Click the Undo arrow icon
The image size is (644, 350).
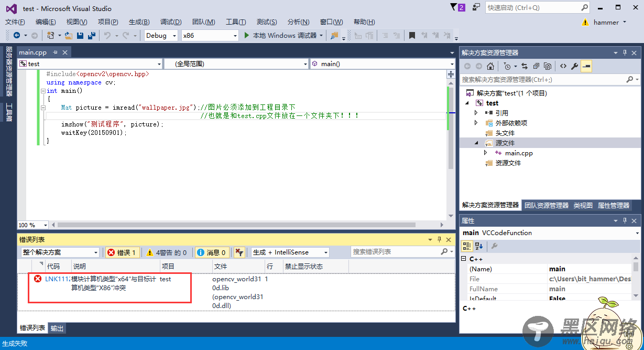[107, 35]
